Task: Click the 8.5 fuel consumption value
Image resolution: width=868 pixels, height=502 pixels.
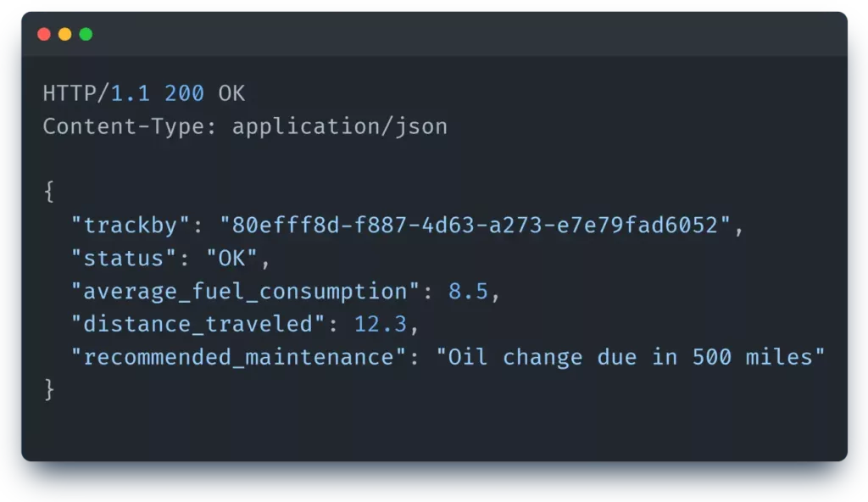Action: (x=469, y=291)
